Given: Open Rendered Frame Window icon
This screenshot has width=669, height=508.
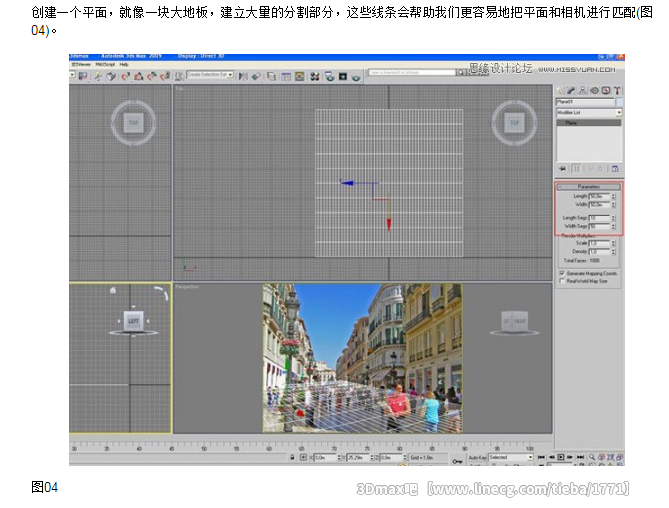Looking at the screenshot, I should (x=343, y=76).
